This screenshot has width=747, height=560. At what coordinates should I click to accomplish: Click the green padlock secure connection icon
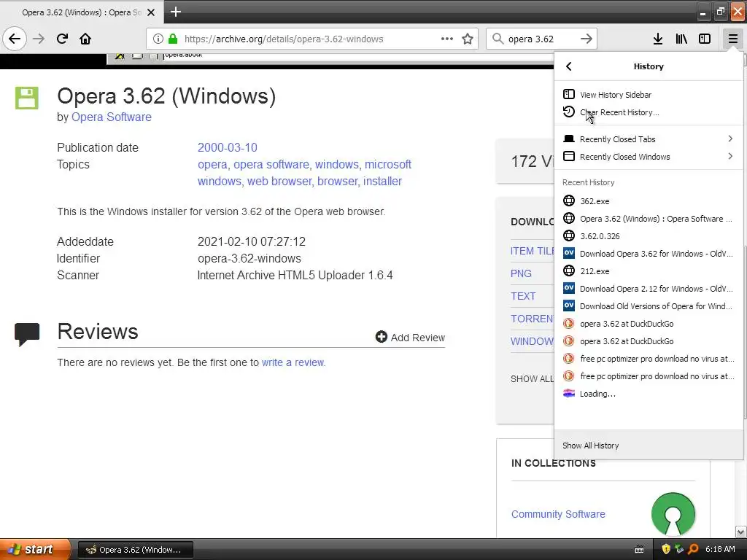click(173, 39)
